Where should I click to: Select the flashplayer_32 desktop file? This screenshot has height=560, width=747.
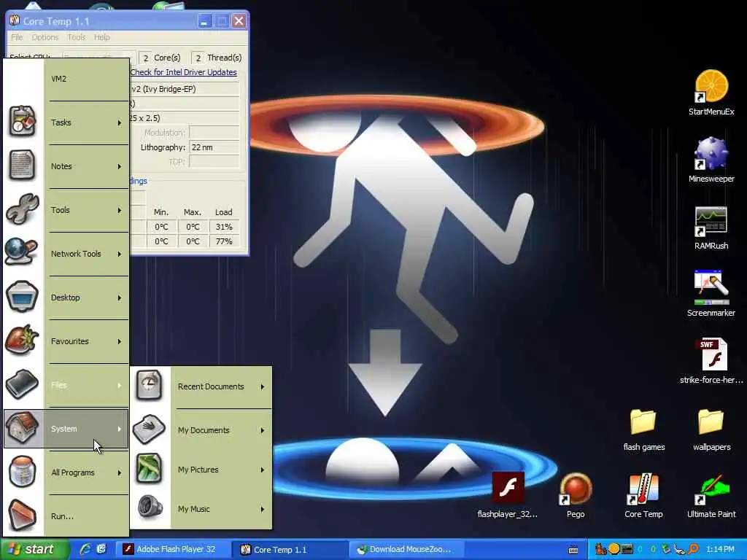pos(508,495)
